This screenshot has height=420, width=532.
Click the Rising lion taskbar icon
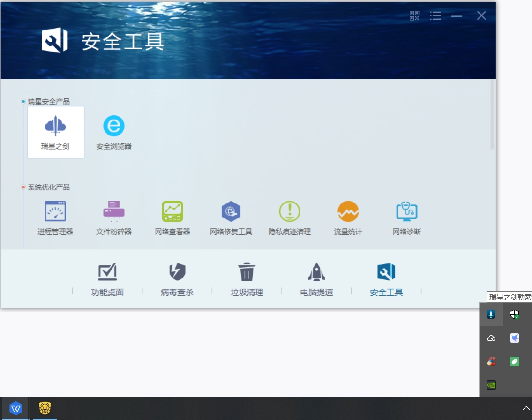(x=45, y=408)
